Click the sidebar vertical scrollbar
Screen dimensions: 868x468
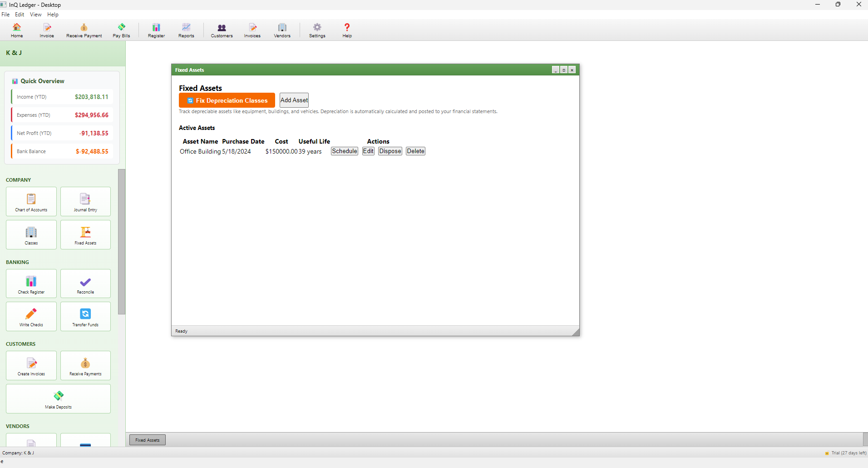(x=122, y=241)
